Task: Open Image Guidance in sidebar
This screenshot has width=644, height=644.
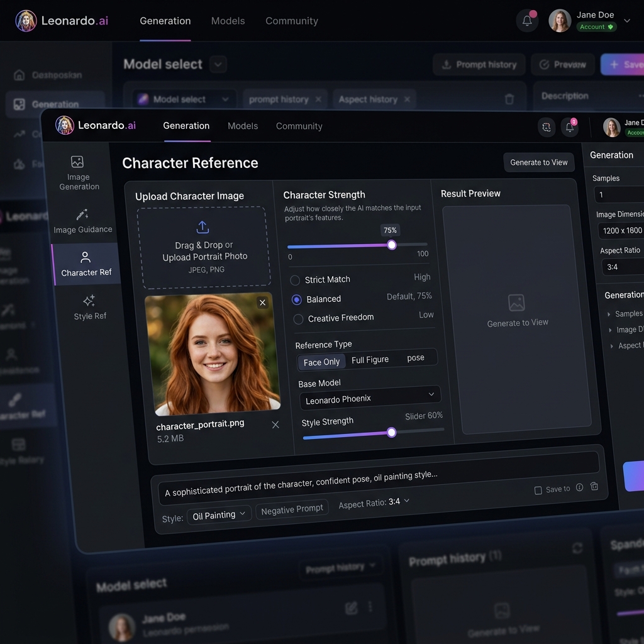Action: pyautogui.click(x=82, y=221)
